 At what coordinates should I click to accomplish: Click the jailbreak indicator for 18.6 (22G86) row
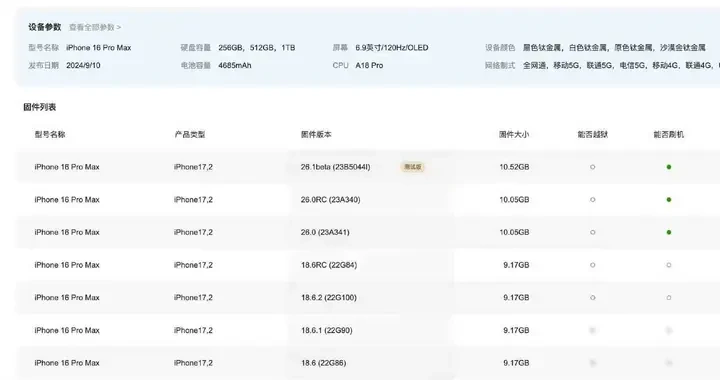click(x=592, y=363)
